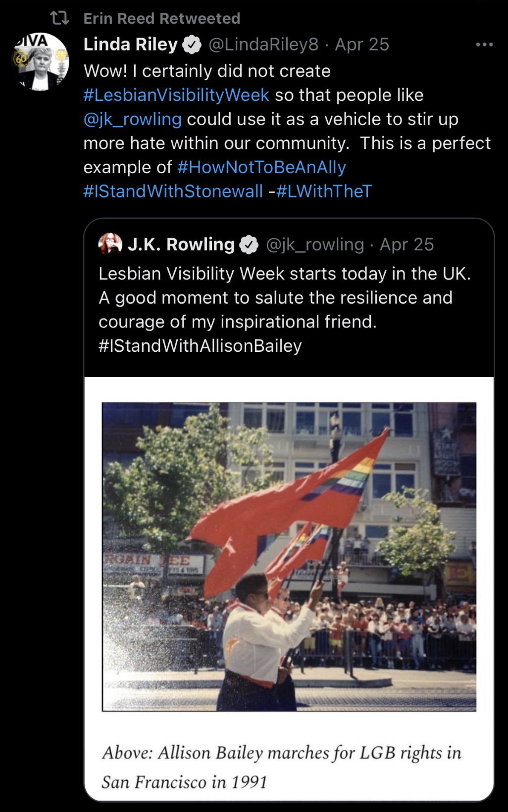
Task: Open the #LesbianVisibilityWeek hashtag
Action: (x=176, y=95)
